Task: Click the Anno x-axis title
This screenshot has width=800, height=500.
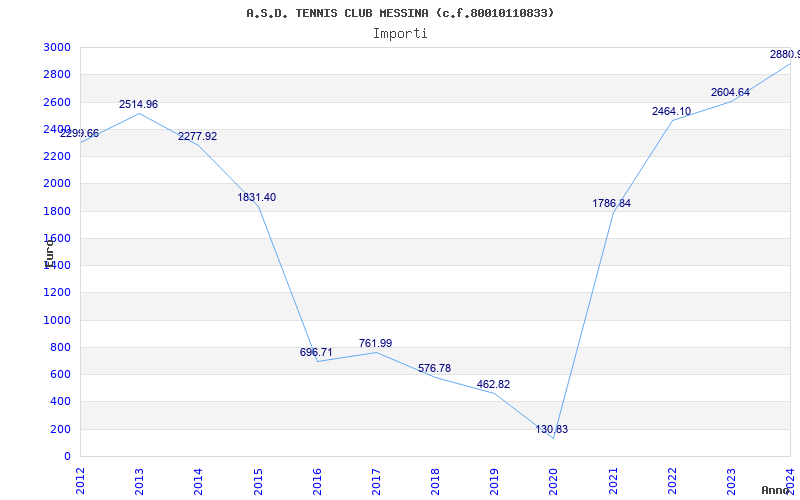Action: 774,490
